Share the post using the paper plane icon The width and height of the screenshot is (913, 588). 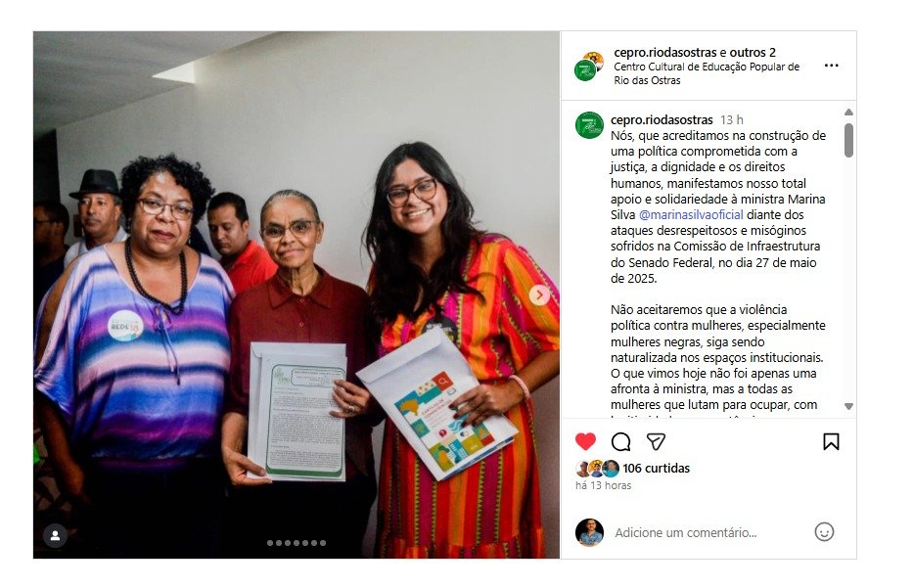click(x=656, y=442)
